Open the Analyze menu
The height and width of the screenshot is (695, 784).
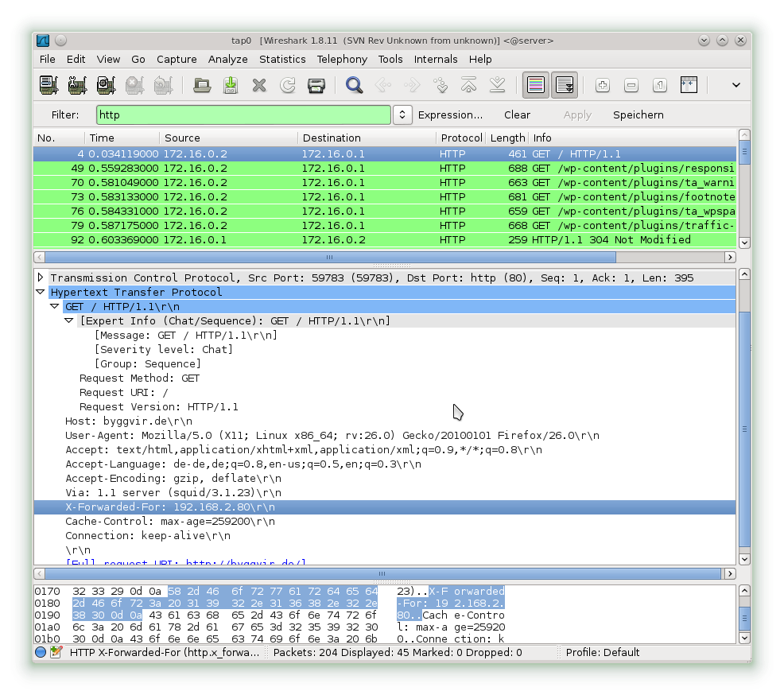pos(227,59)
